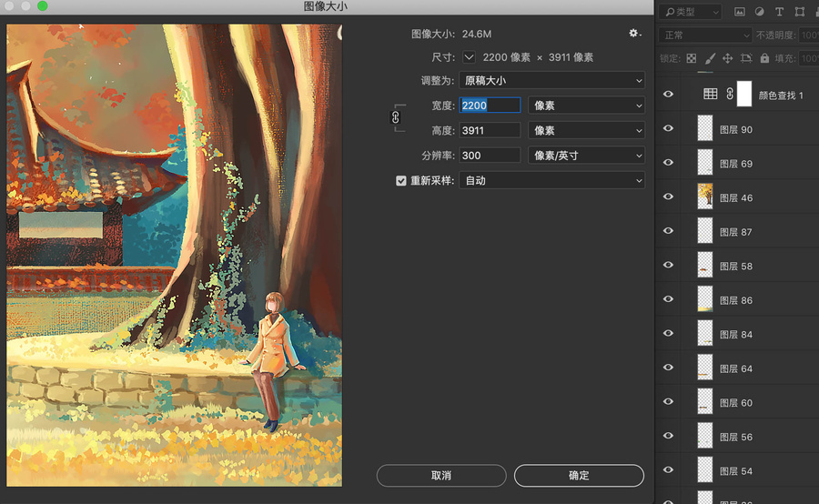Click the pixel layer filter icon

click(740, 12)
